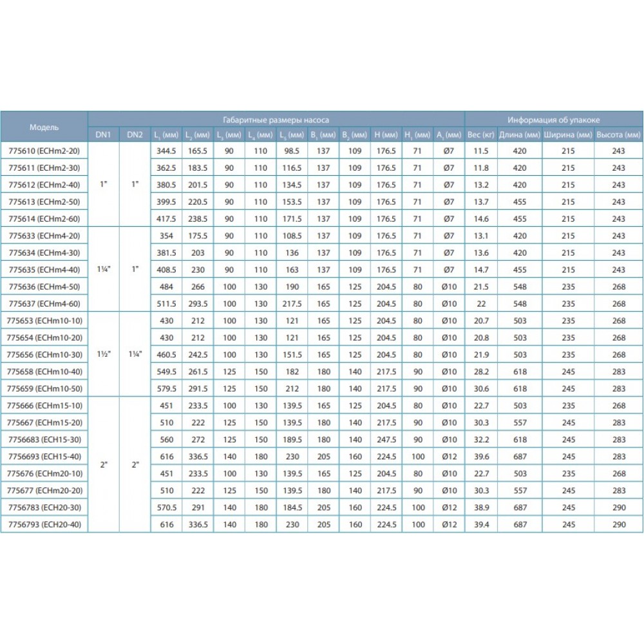This screenshot has width=644, height=644.
Task: Click model 775636 (ECHm4-50)
Action: click(44, 287)
